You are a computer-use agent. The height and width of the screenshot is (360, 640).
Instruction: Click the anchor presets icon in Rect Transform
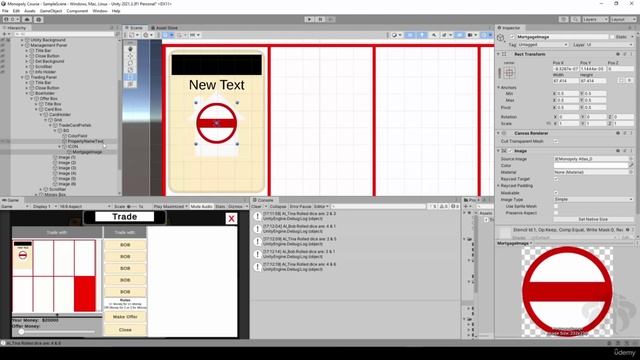point(509,73)
